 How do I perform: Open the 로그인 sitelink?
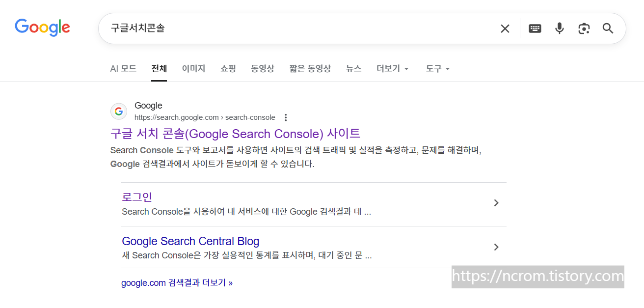click(x=137, y=197)
